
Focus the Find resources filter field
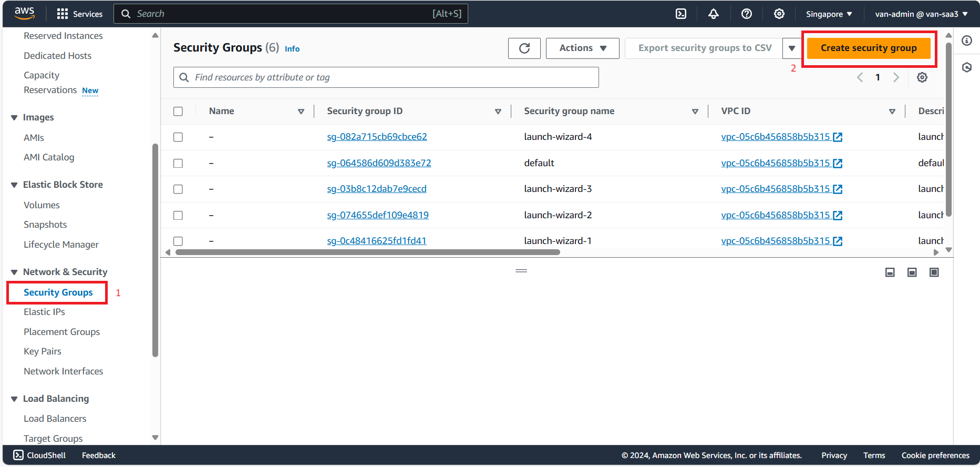pyautogui.click(x=386, y=77)
